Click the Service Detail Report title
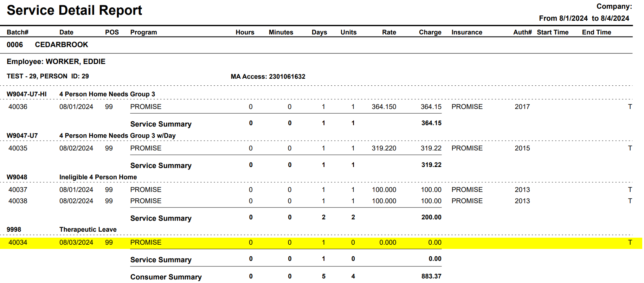 point(74,11)
